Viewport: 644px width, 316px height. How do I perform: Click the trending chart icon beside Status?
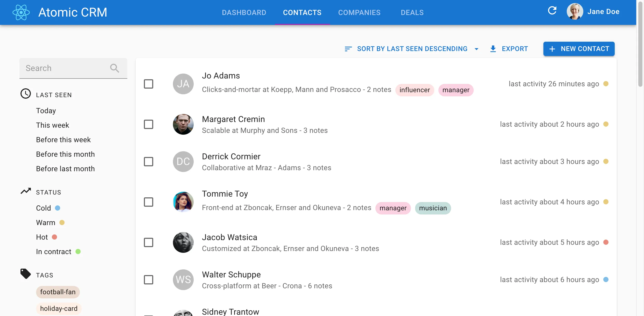25,191
